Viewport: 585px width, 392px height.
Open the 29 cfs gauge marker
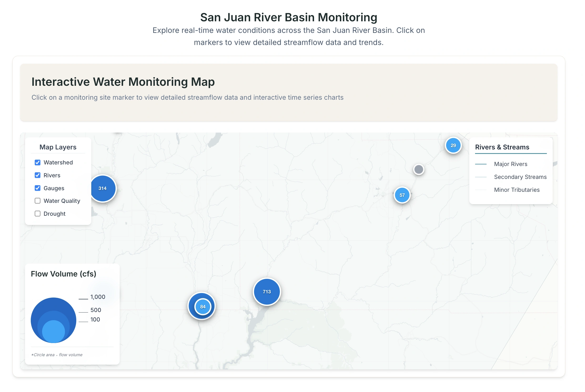pos(453,145)
